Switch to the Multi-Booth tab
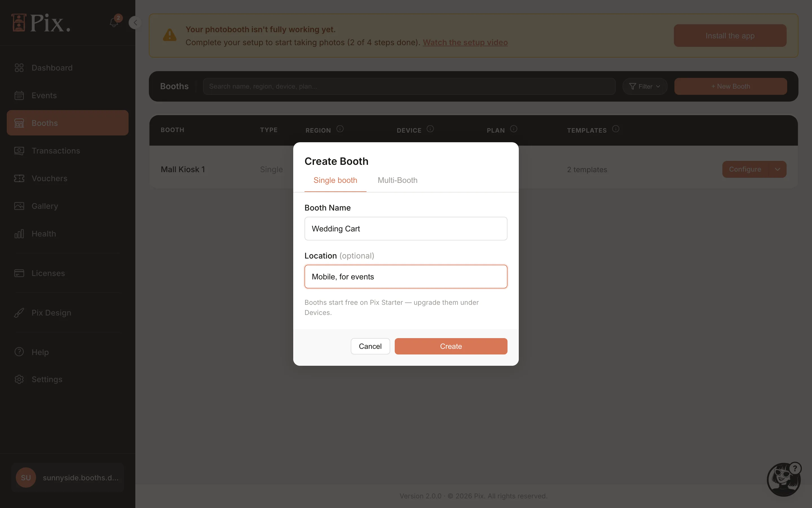 tap(398, 180)
